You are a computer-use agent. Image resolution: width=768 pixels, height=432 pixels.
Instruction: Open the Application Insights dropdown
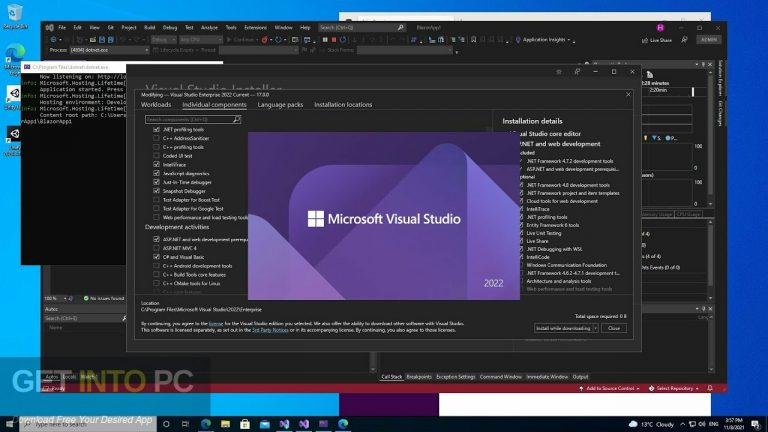point(543,40)
